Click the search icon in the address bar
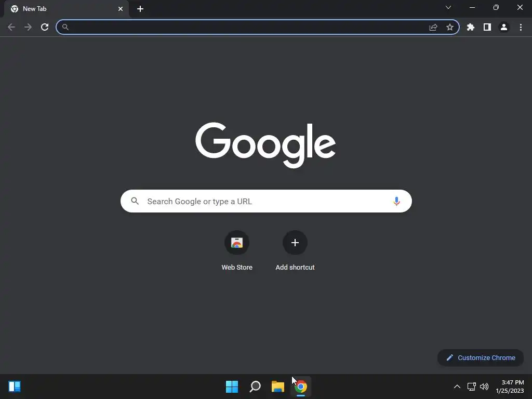 pyautogui.click(x=65, y=27)
